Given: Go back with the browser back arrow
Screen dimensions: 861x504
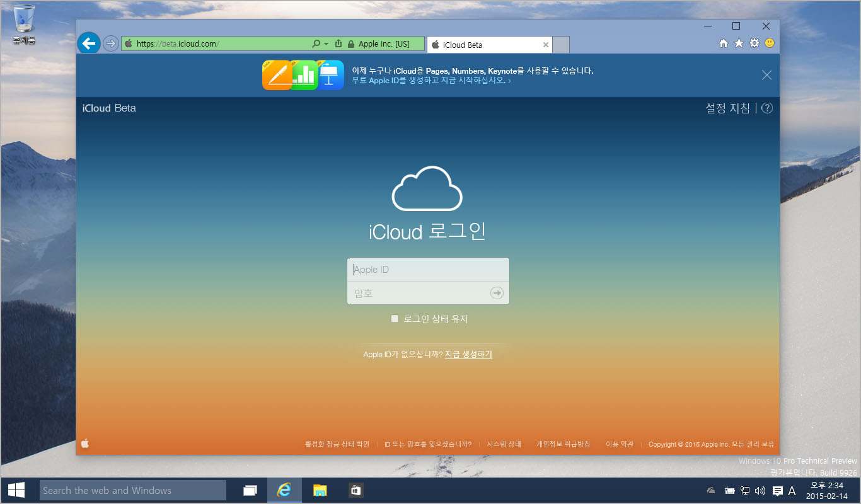Looking at the screenshot, I should pyautogui.click(x=89, y=43).
